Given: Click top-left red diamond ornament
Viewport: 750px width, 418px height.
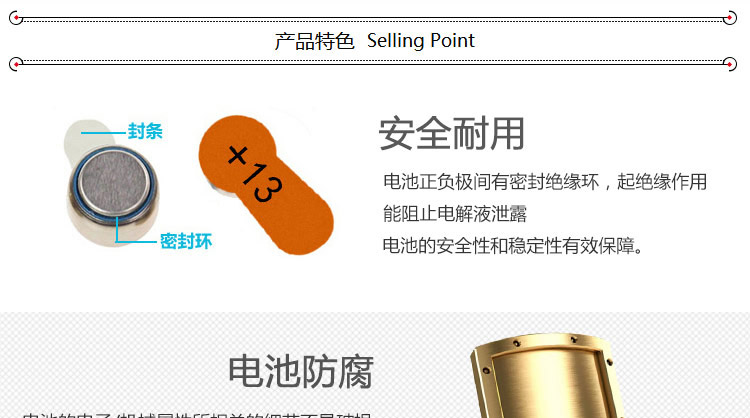Looking at the screenshot, I should click(16, 18).
